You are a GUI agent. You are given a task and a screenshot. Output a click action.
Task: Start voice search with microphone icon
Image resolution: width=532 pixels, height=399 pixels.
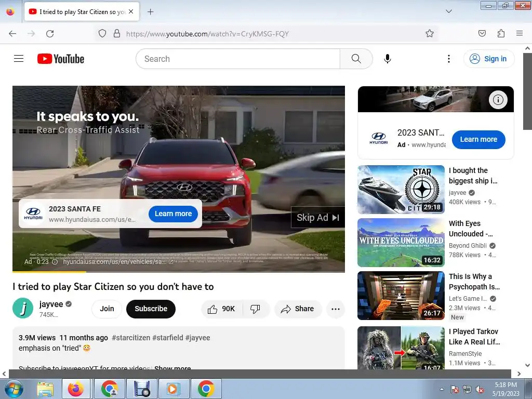click(x=388, y=59)
